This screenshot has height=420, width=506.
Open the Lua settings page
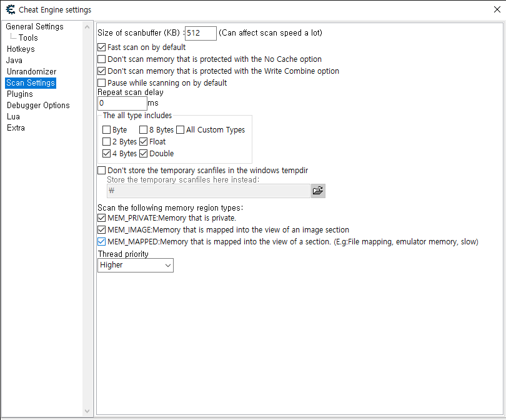tap(13, 117)
